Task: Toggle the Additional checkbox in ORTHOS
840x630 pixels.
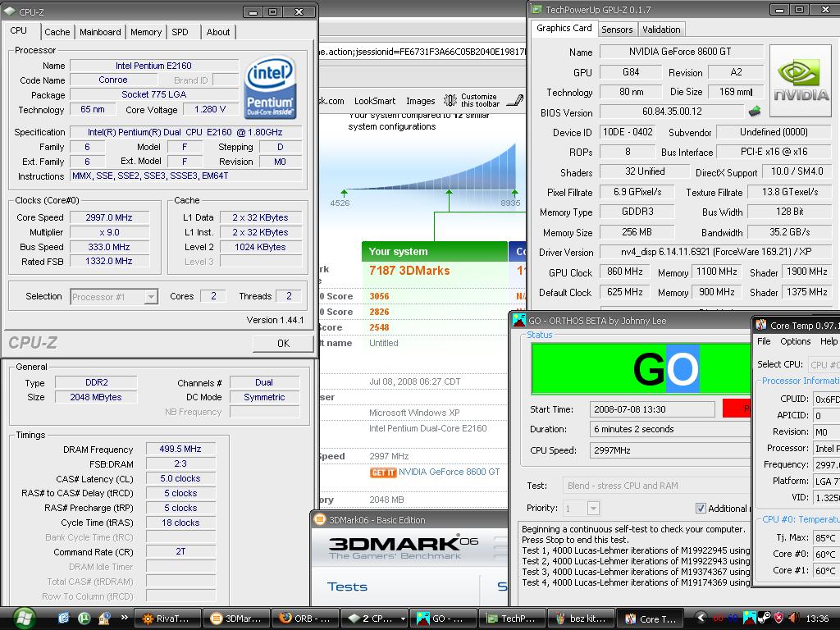Action: (x=701, y=508)
